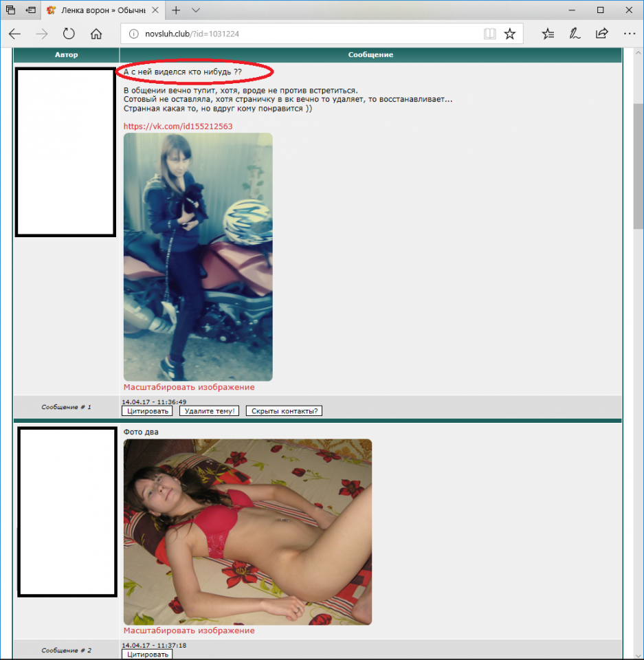Image resolution: width=644 pixels, height=660 pixels.
Task: Go to the Home page
Action: click(x=96, y=34)
